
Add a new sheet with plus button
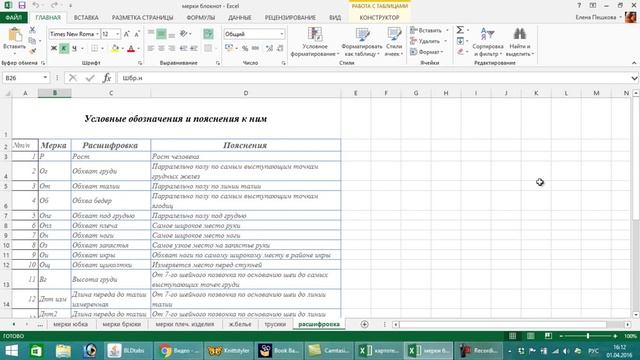364,324
